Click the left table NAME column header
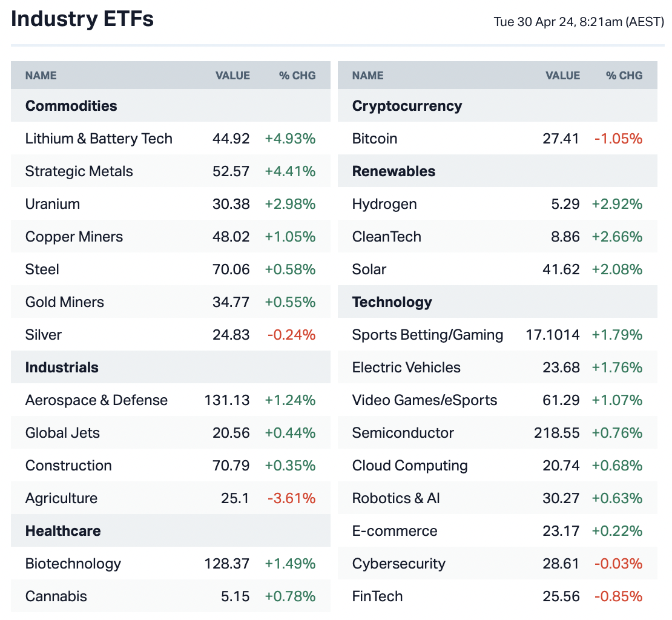The height and width of the screenshot is (620, 672). [x=41, y=76]
